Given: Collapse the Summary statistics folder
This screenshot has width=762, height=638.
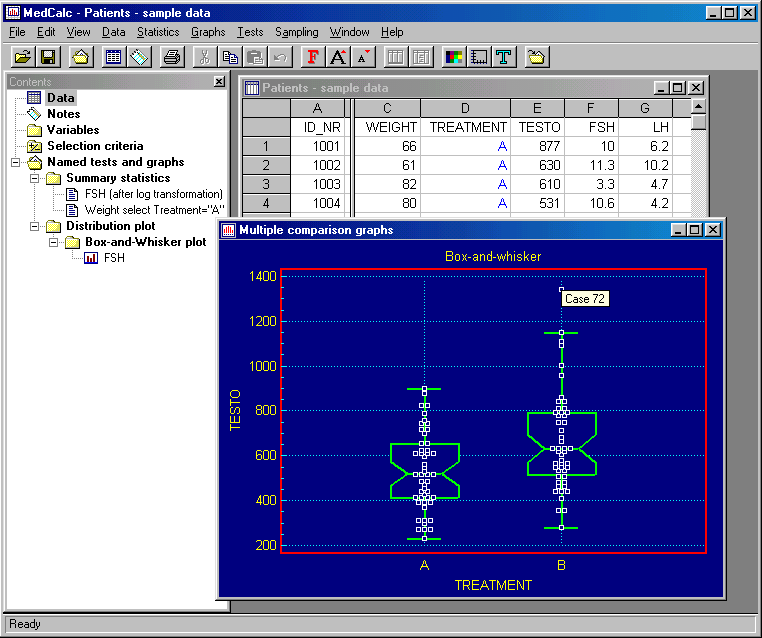Looking at the screenshot, I should tap(35, 178).
